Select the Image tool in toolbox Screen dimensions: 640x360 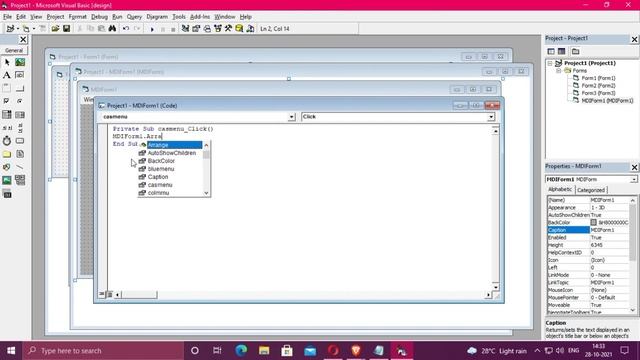(7, 180)
